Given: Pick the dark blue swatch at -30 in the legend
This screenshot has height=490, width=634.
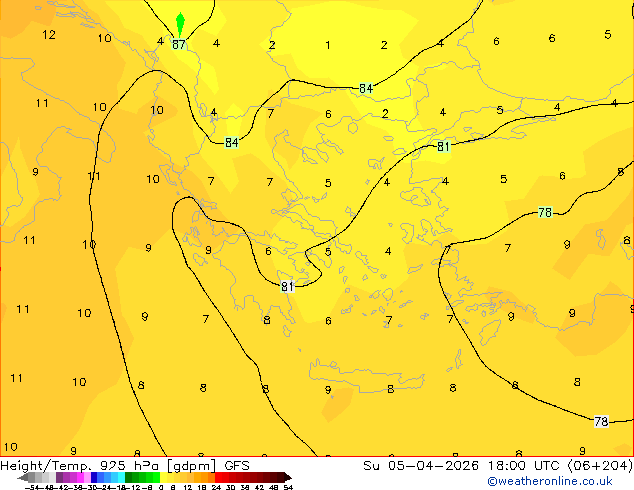Looking at the screenshot, I should click(x=94, y=477).
